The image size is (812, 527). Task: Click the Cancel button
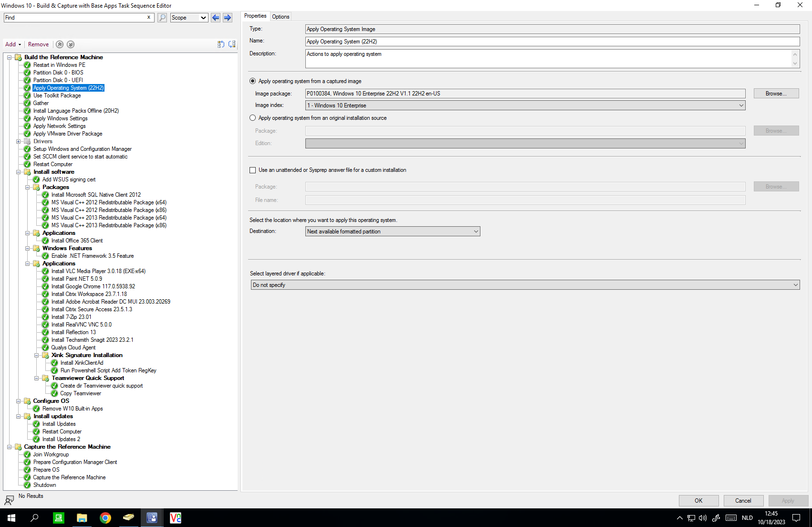point(743,501)
